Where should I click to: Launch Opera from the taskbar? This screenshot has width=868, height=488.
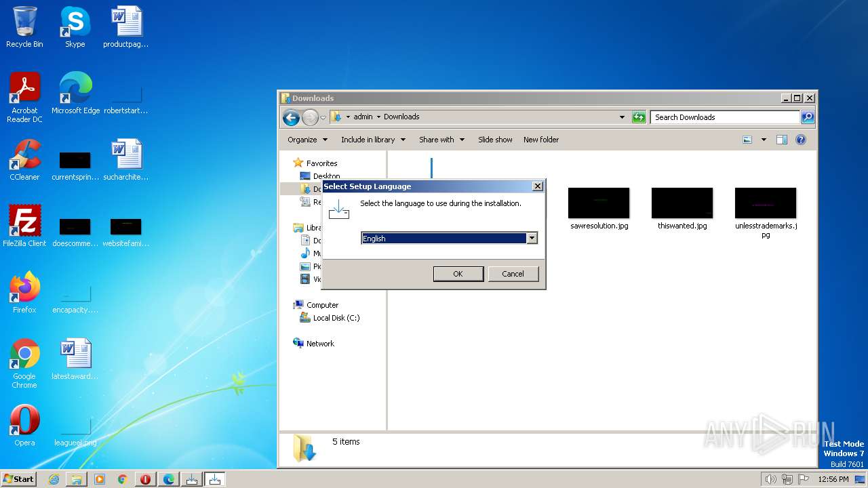pos(146,479)
